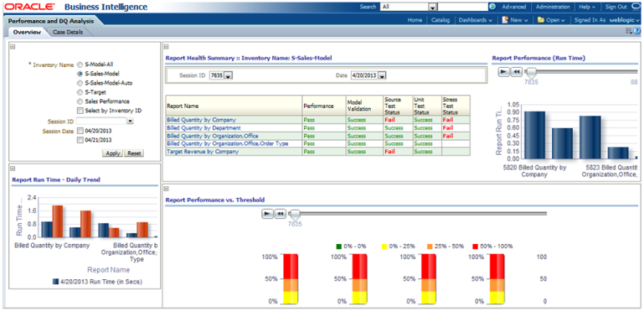Collapse the Report Run Time Daily Trend section
The image size is (644, 311).
(13, 168)
